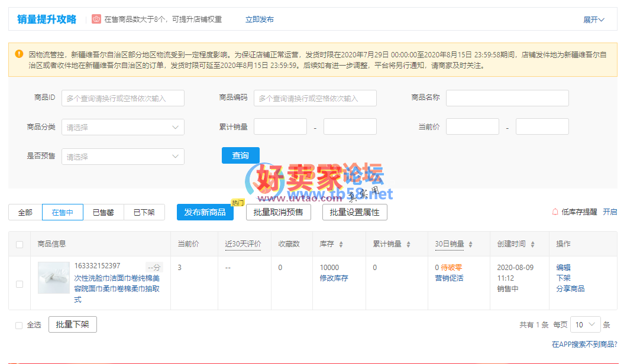Click the 修改库存 link
This screenshot has height=364, width=640.
[x=334, y=278]
